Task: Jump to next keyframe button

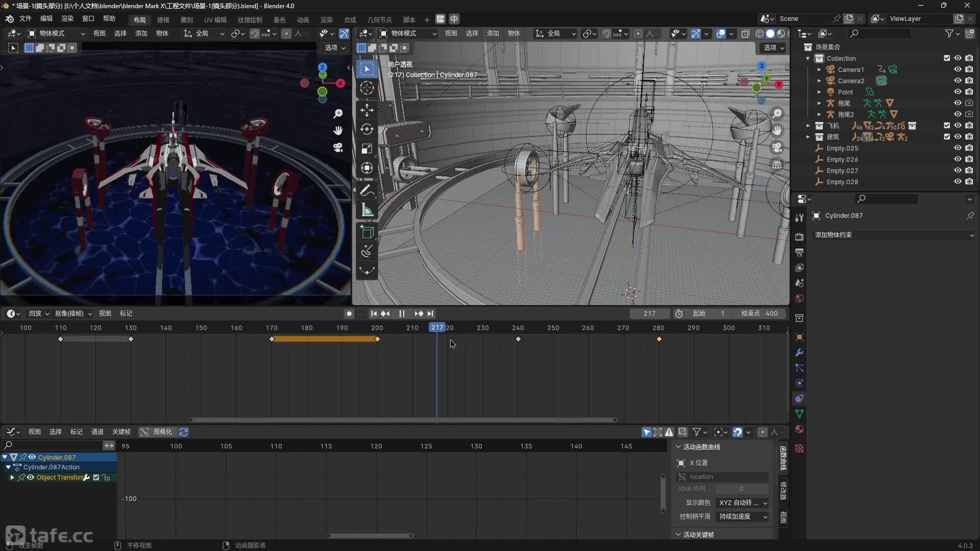Action: [419, 314]
